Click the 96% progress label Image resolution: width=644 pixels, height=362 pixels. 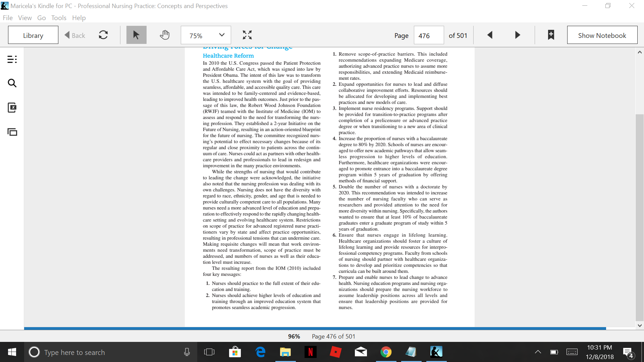[x=294, y=336]
